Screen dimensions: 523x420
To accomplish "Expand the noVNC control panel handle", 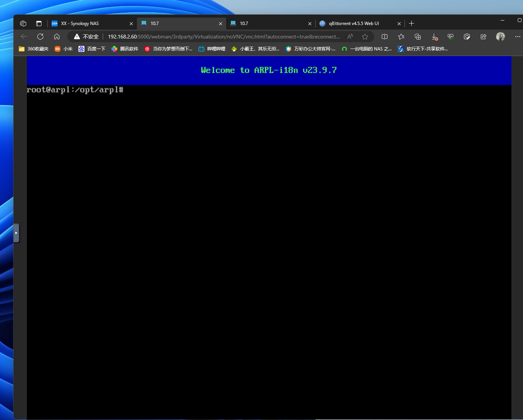I will [16, 233].
